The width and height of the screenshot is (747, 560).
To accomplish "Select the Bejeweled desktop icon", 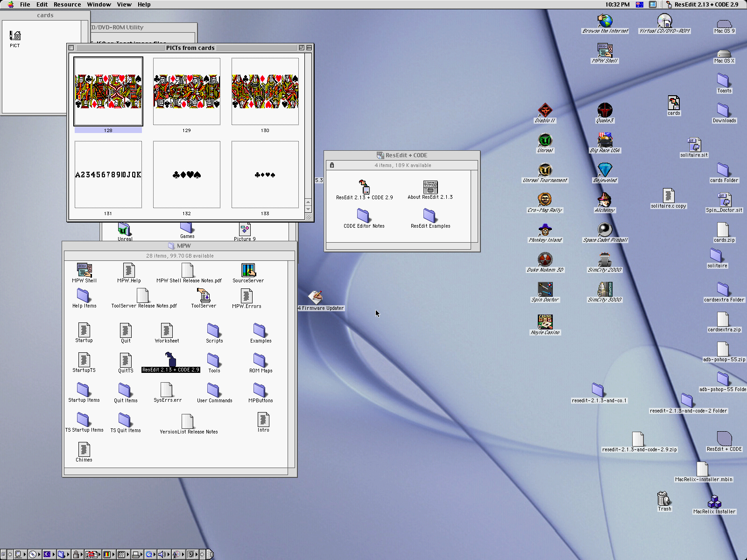I will pyautogui.click(x=605, y=170).
